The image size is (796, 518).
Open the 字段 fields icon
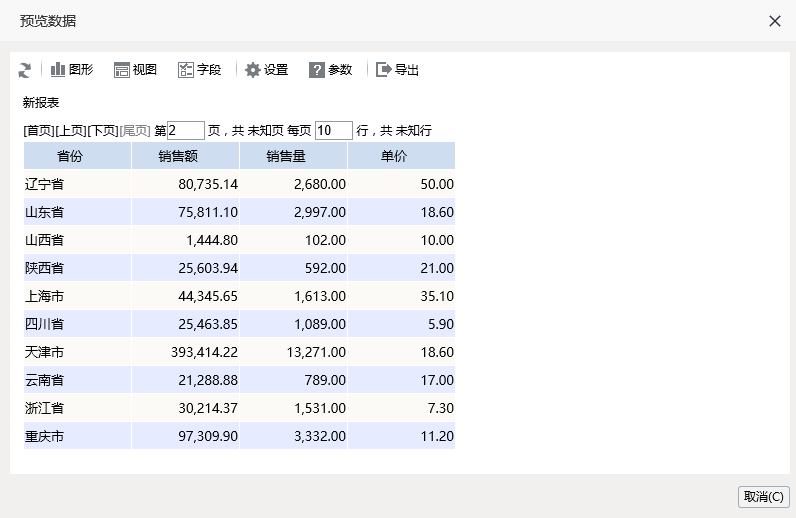(x=186, y=70)
